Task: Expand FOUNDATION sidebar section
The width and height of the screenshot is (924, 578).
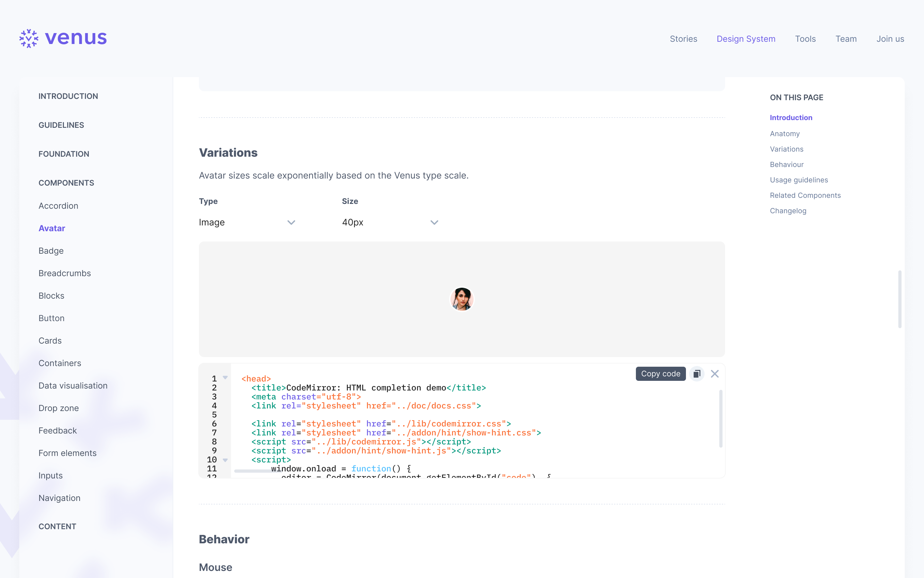Action: (64, 154)
